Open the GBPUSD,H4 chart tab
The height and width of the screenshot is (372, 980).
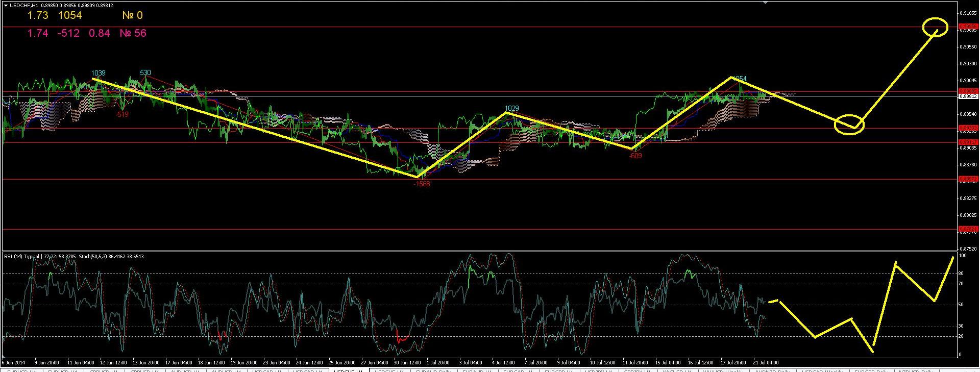145,371
